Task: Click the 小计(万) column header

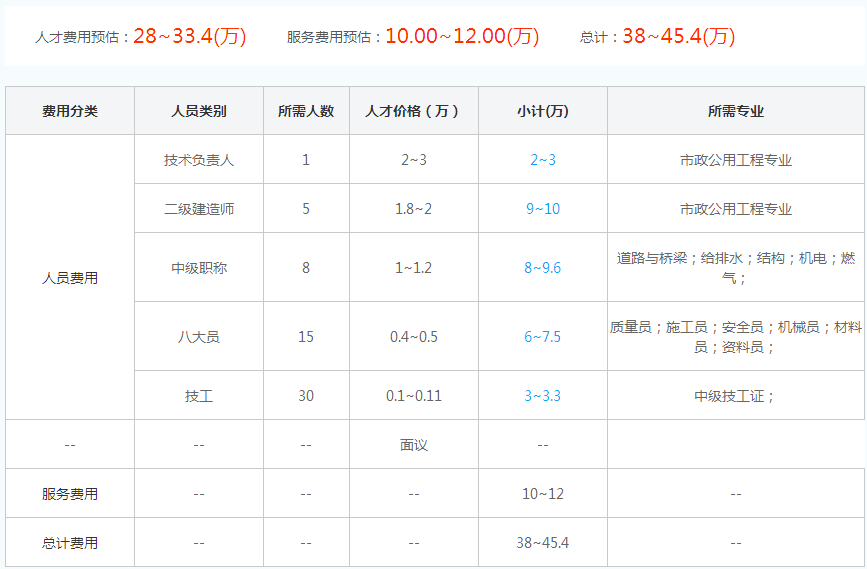Action: coord(543,111)
